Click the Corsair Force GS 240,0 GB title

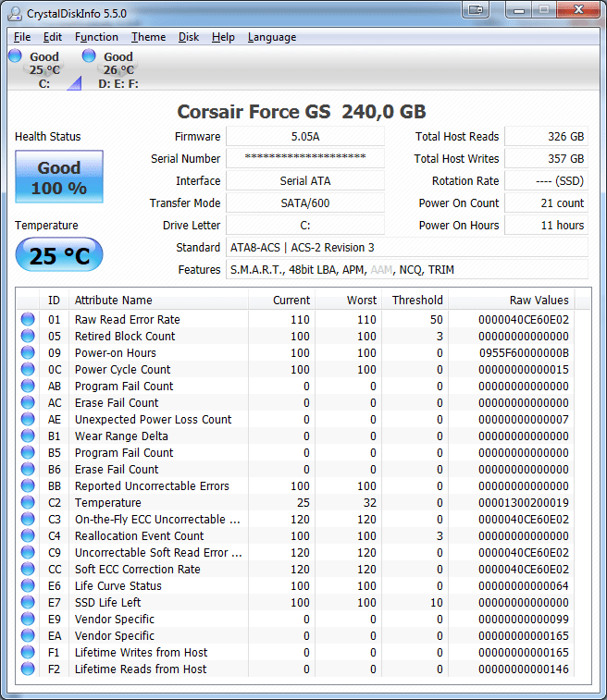click(302, 112)
